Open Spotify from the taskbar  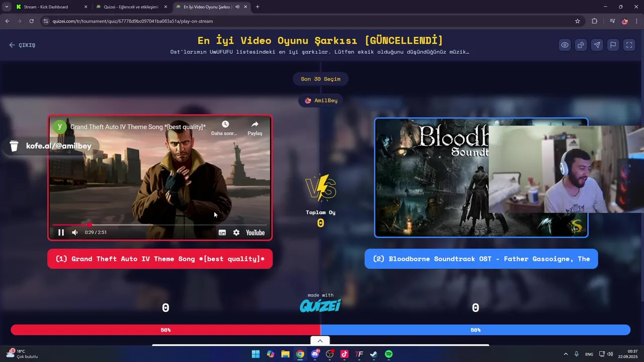coord(389,354)
